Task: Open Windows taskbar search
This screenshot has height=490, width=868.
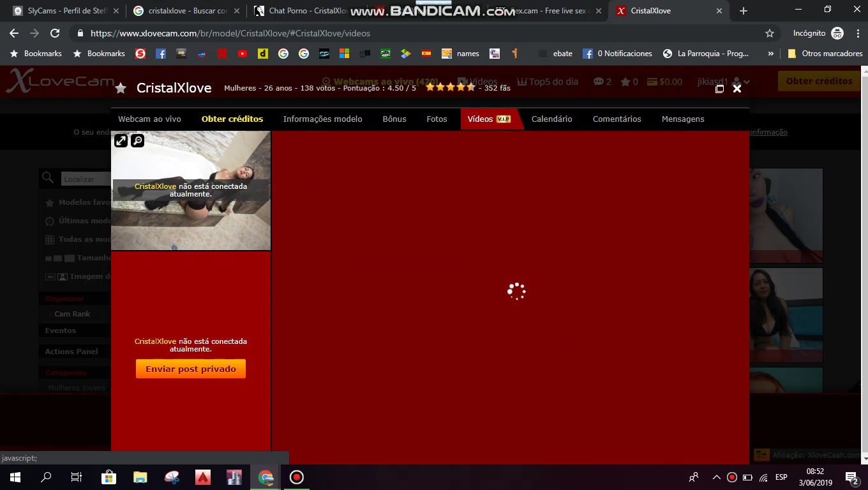Action: click(46, 477)
